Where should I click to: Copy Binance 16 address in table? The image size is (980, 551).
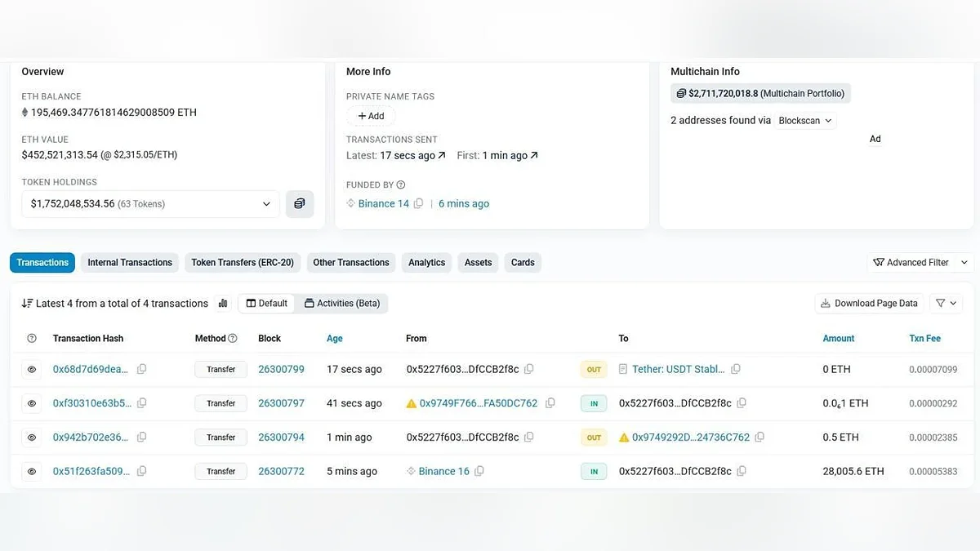tap(479, 472)
